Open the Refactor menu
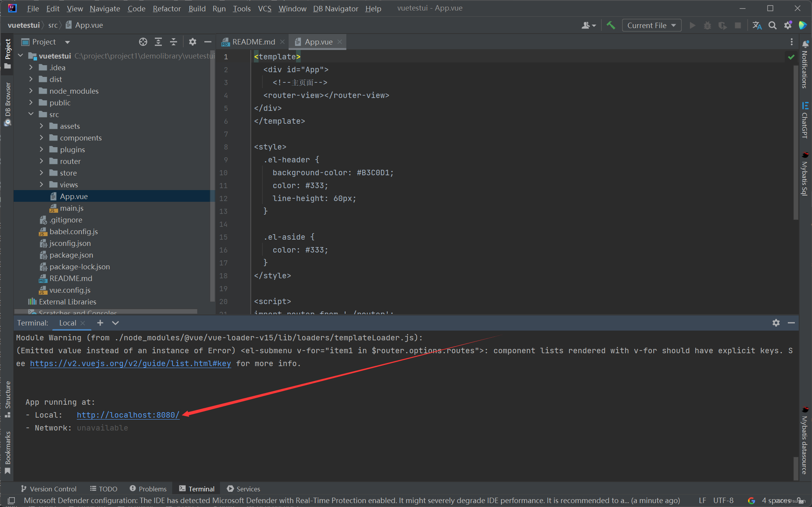The height and width of the screenshot is (507, 812). (167, 8)
